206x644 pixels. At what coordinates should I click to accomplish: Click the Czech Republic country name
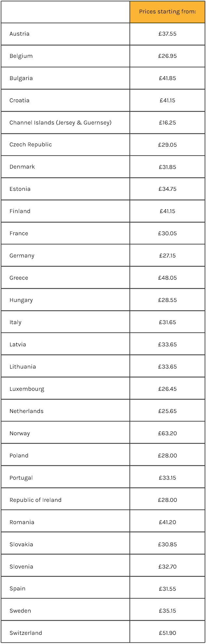coord(31,144)
